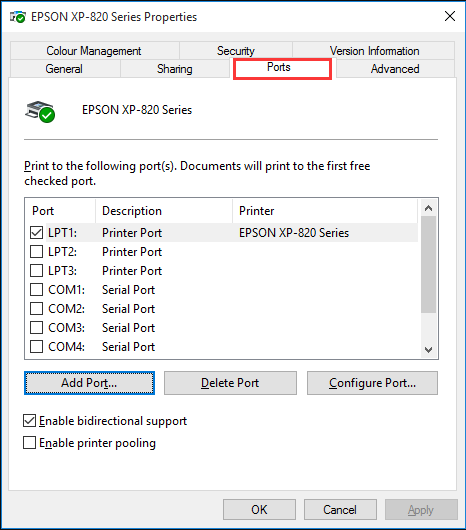Click the small printer icon in title bar
Screen dimensions: 466x530
(x=18, y=17)
